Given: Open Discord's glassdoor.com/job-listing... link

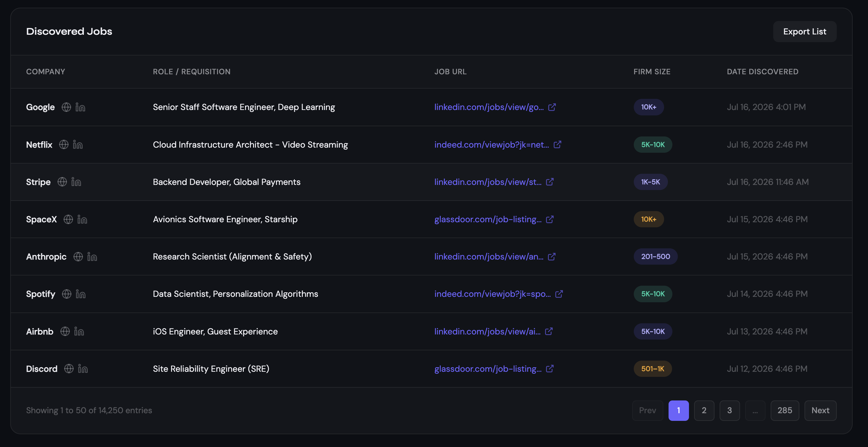Looking at the screenshot, I should point(488,369).
